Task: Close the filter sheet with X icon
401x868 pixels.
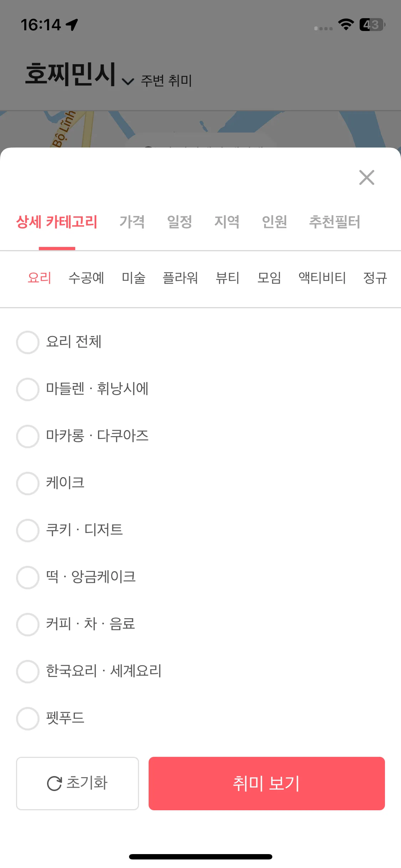Action: pyautogui.click(x=366, y=177)
